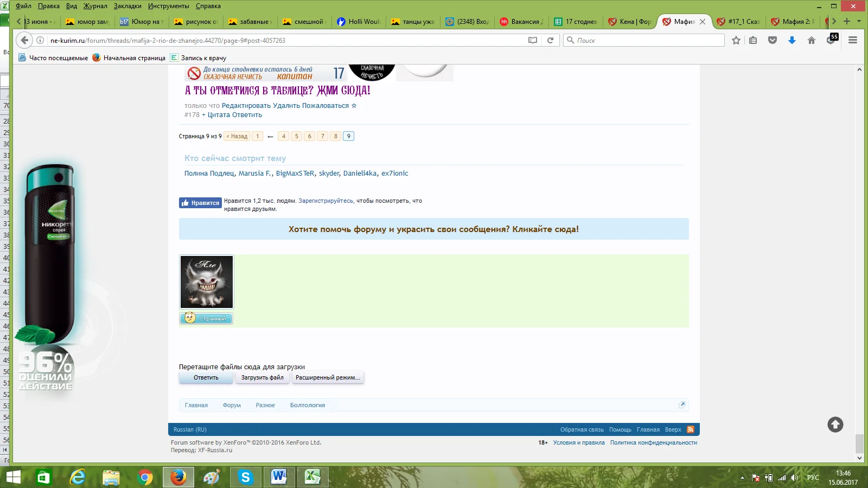Open the Firefox hamburger menu
This screenshot has width=868, height=488.
(x=853, y=40)
